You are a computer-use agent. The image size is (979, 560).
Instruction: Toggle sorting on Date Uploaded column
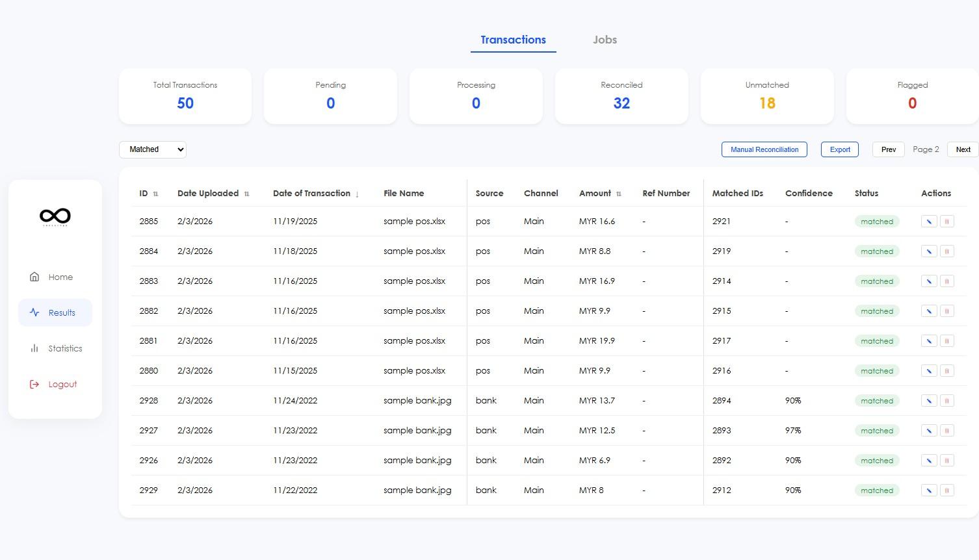click(x=247, y=193)
